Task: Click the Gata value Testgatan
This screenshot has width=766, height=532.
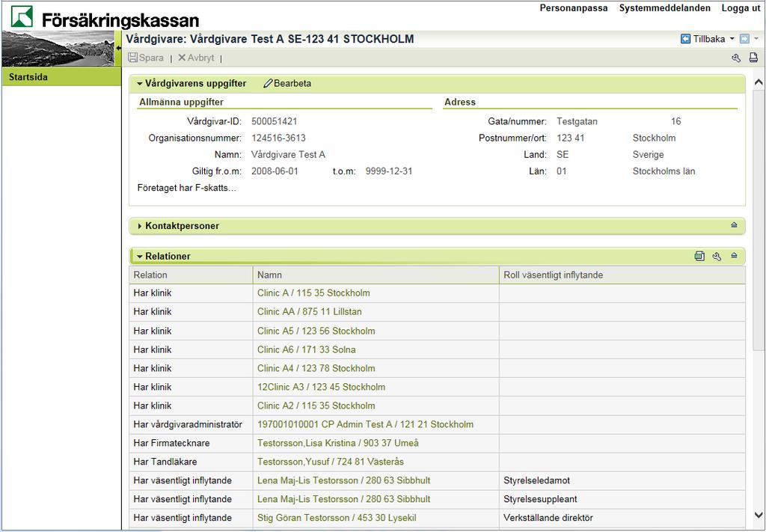Action: 577,122
